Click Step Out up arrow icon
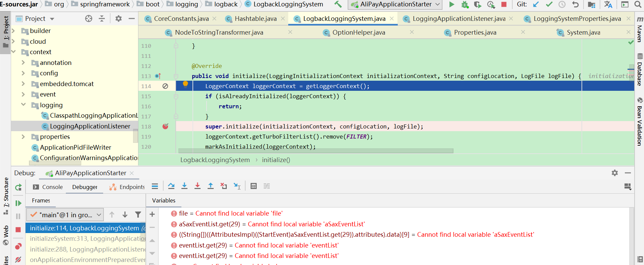 click(211, 186)
